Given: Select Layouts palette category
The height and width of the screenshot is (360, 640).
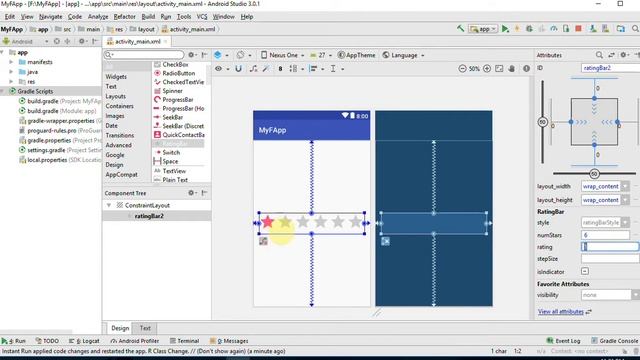Looking at the screenshot, I should pos(116,96).
